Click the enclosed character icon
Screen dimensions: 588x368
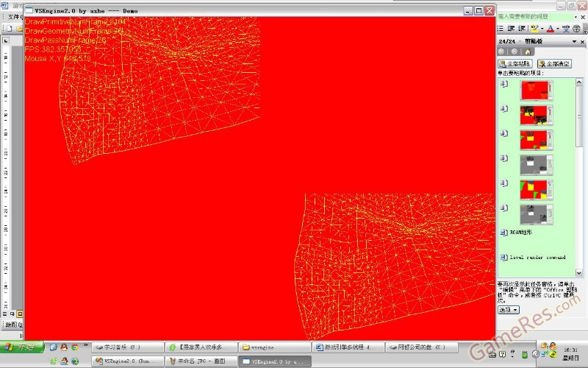[576, 29]
